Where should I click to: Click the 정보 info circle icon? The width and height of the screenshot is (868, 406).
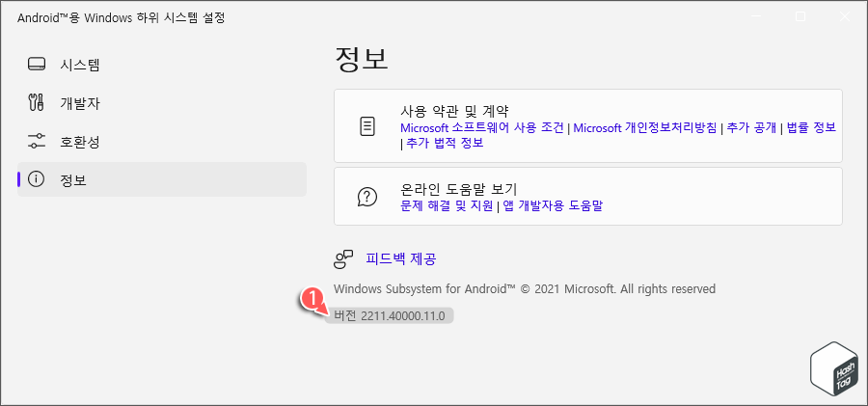pyautogui.click(x=36, y=179)
